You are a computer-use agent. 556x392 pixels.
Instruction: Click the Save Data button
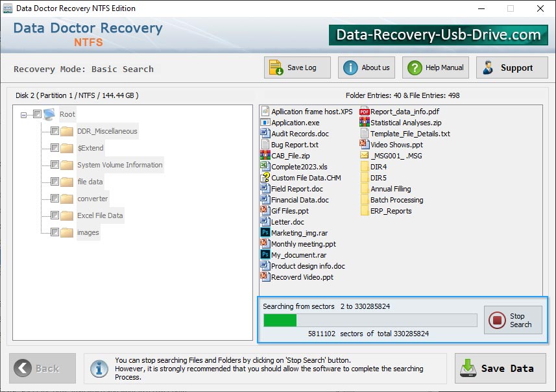click(x=500, y=368)
